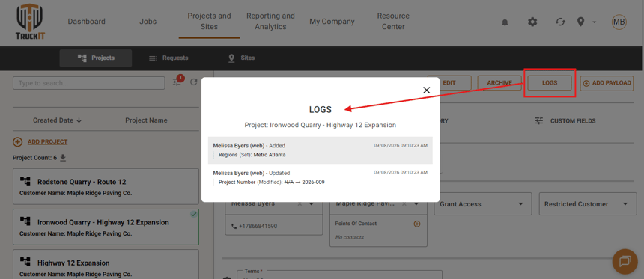Image resolution: width=644 pixels, height=279 pixels.
Task: Open the Restricted Customer dropdown
Action: (587, 204)
